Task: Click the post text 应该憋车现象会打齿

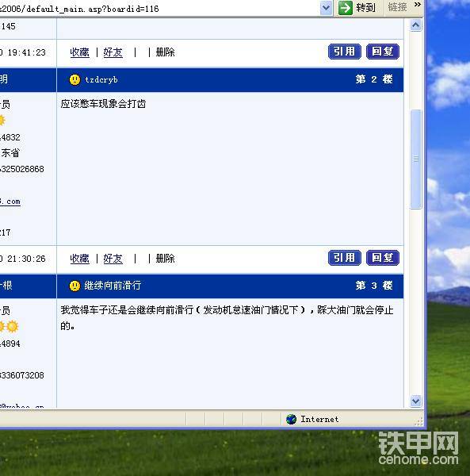Action: [103, 104]
